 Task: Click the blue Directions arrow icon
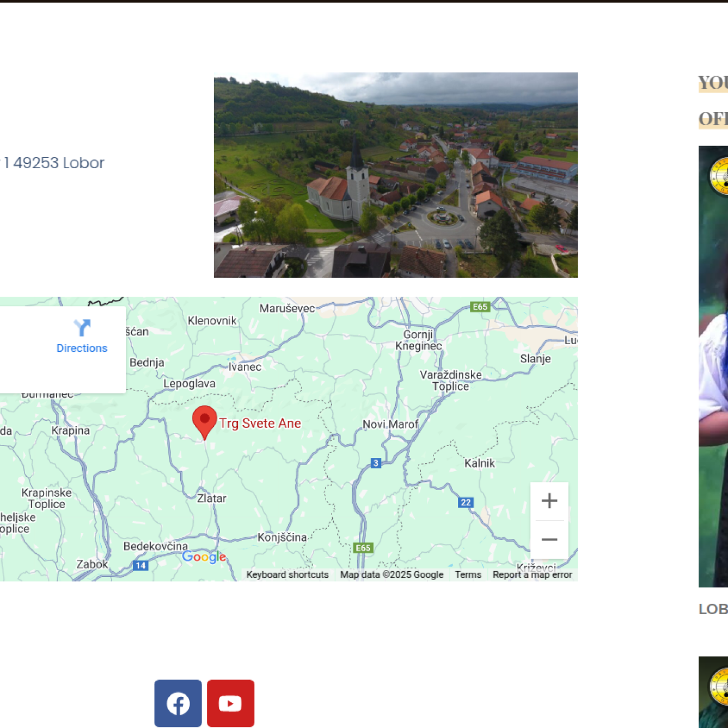pos(82,328)
